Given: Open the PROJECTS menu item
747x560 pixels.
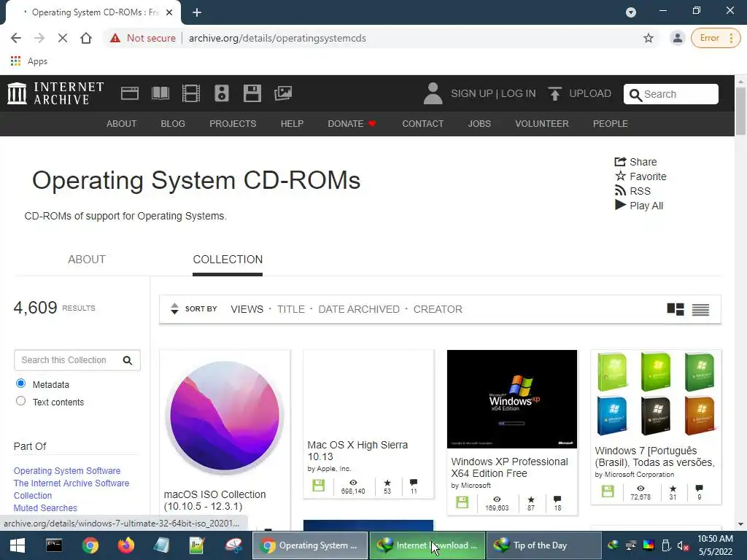Looking at the screenshot, I should [x=233, y=124].
